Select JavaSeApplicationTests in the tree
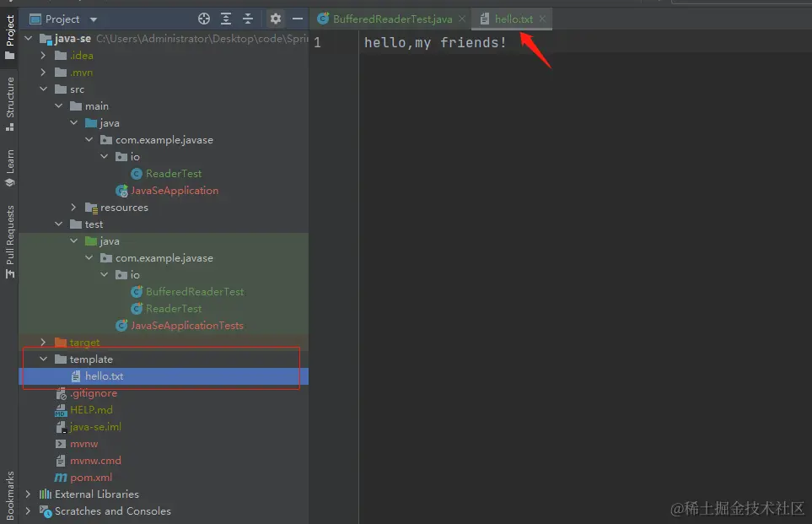This screenshot has height=524, width=812. pyautogui.click(x=187, y=326)
